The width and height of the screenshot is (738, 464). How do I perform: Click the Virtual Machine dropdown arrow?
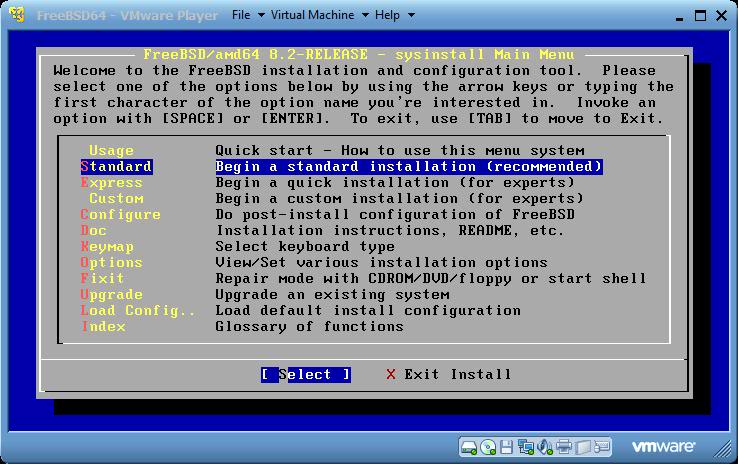(365, 16)
